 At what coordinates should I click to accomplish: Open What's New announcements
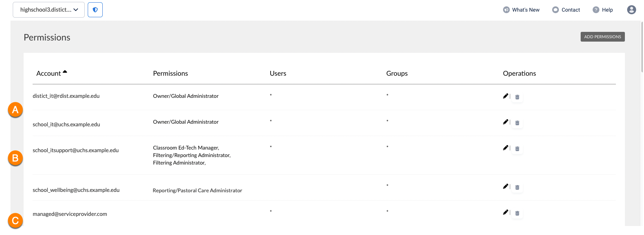(521, 10)
